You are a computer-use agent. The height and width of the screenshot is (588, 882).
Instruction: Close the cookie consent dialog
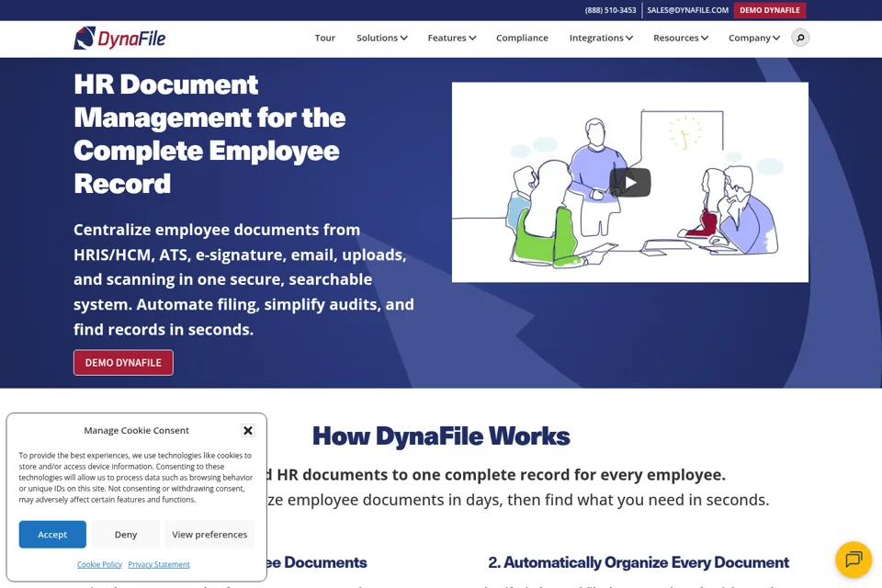pyautogui.click(x=247, y=431)
